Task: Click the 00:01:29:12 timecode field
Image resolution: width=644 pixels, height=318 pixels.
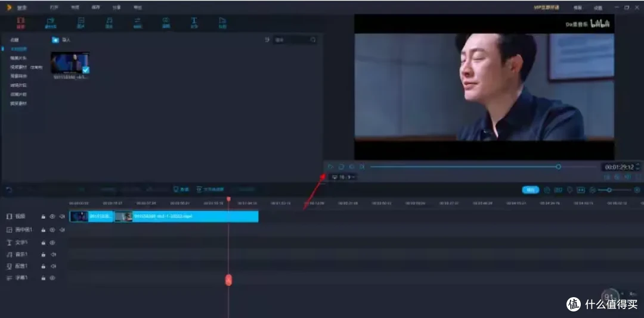Action: tap(618, 167)
